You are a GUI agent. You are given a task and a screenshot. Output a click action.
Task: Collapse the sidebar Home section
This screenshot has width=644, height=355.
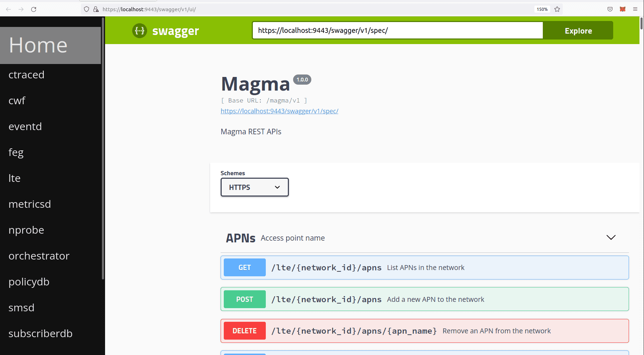point(39,45)
